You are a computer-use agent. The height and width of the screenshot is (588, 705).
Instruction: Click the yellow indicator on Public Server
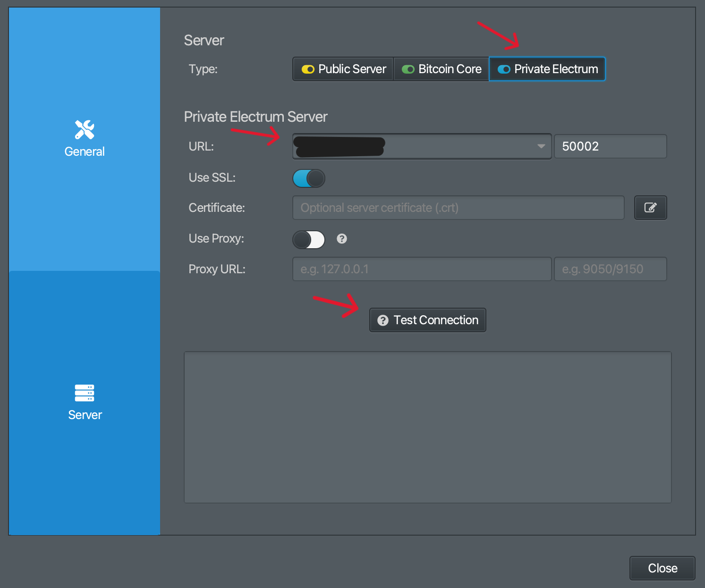click(x=307, y=69)
